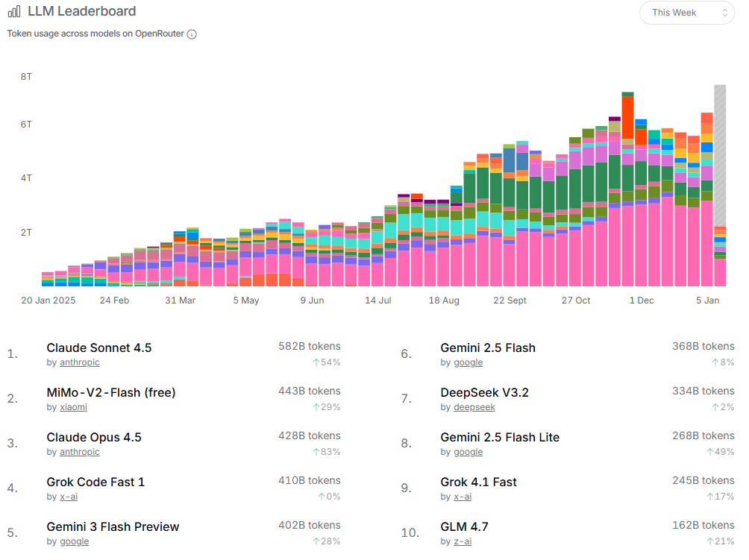Open the GLM 4.7 model page

pos(464,526)
